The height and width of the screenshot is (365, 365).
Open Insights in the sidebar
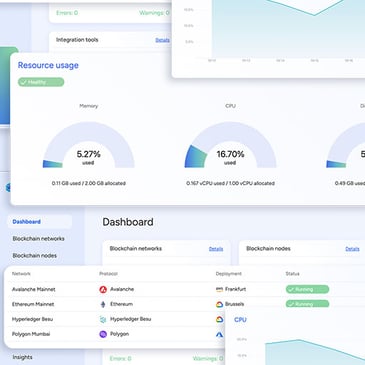pos(22,357)
